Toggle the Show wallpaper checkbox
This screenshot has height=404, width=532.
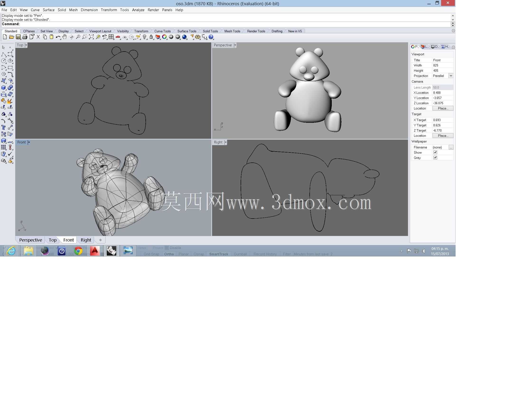[435, 152]
